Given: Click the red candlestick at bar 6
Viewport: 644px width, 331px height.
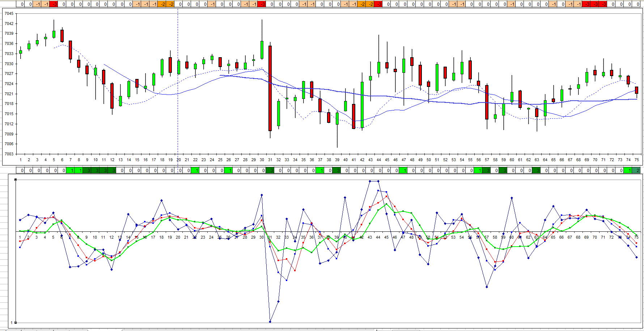Looking at the screenshot, I should [x=62, y=35].
